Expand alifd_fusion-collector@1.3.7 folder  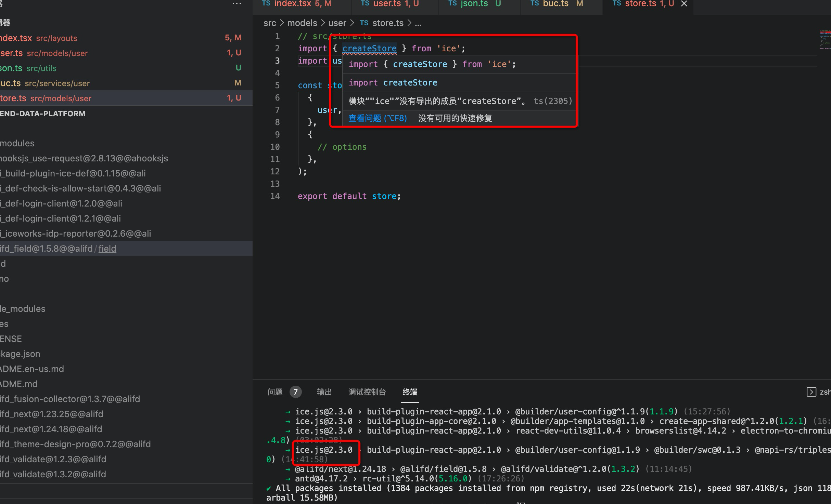pyautogui.click(x=126, y=399)
